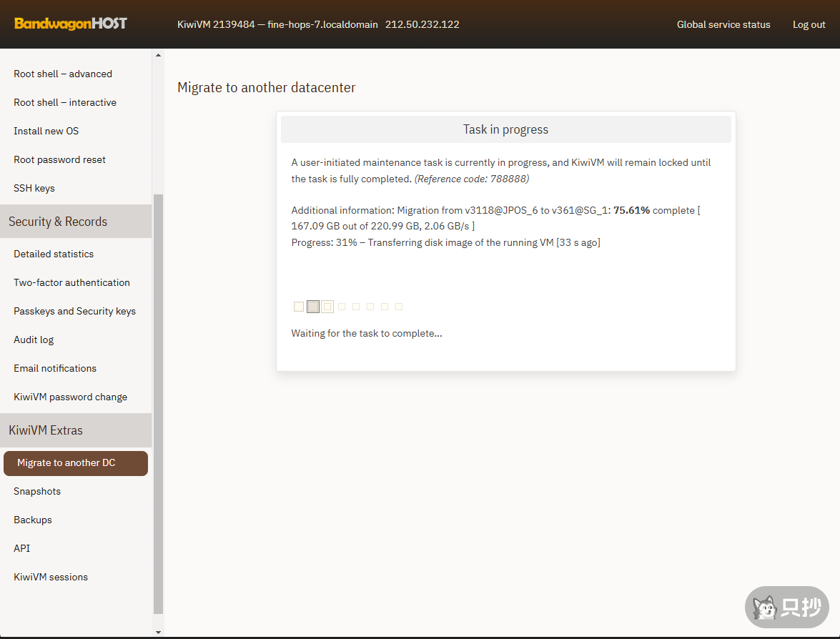Open Two-factor authentication settings

71,282
